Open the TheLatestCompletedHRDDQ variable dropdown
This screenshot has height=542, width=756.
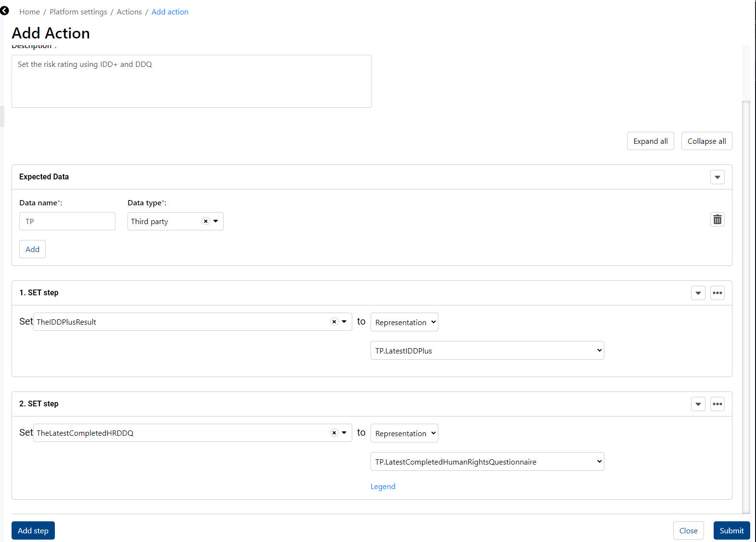344,433
